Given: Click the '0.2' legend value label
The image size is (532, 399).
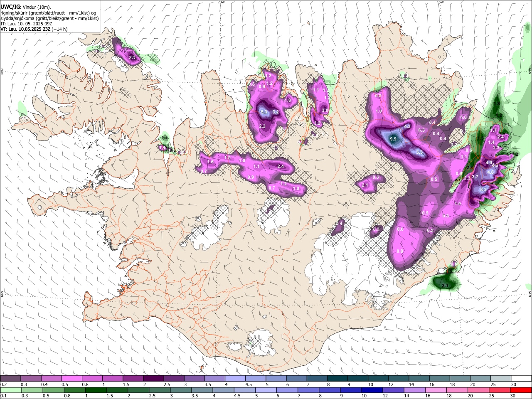Looking at the screenshot, I should [x=3, y=384].
